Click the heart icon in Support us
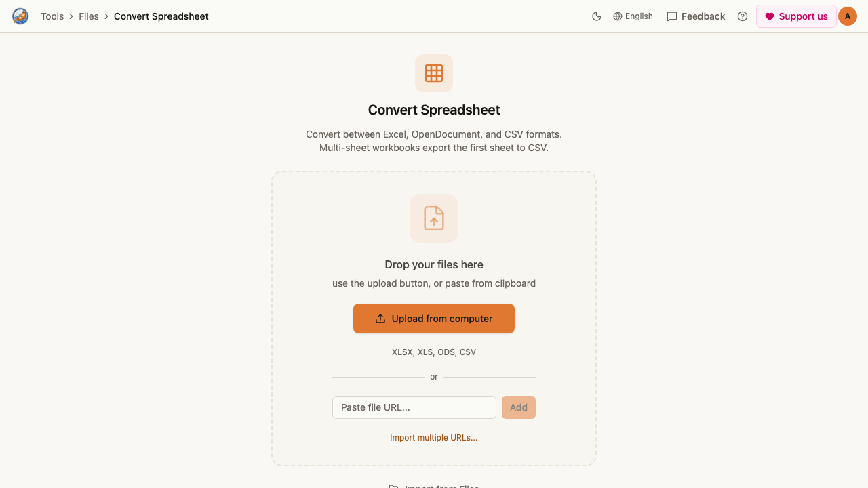Screen dimensions: 868x488 (770, 16)
